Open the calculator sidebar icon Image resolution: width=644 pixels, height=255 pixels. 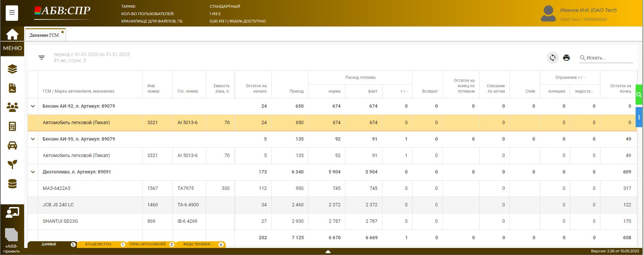tap(12, 126)
